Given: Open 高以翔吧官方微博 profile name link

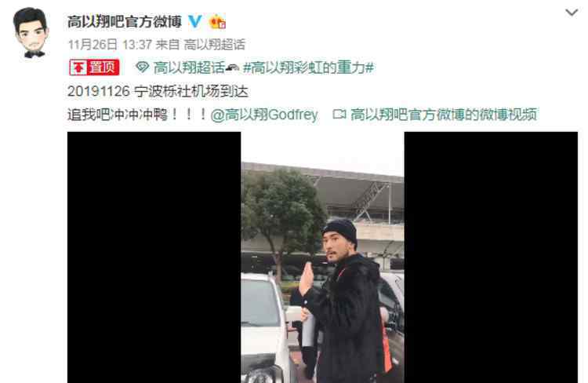Looking at the screenshot, I should tap(125, 21).
